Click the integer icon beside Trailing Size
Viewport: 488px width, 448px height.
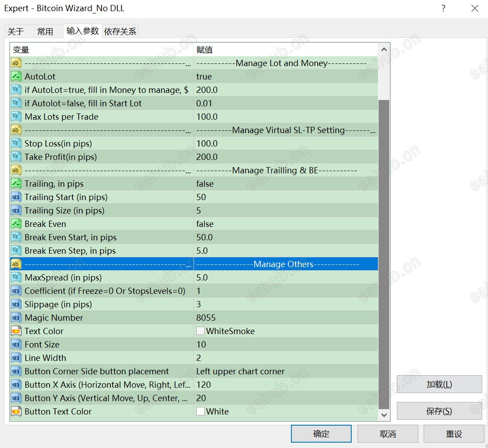coord(16,210)
